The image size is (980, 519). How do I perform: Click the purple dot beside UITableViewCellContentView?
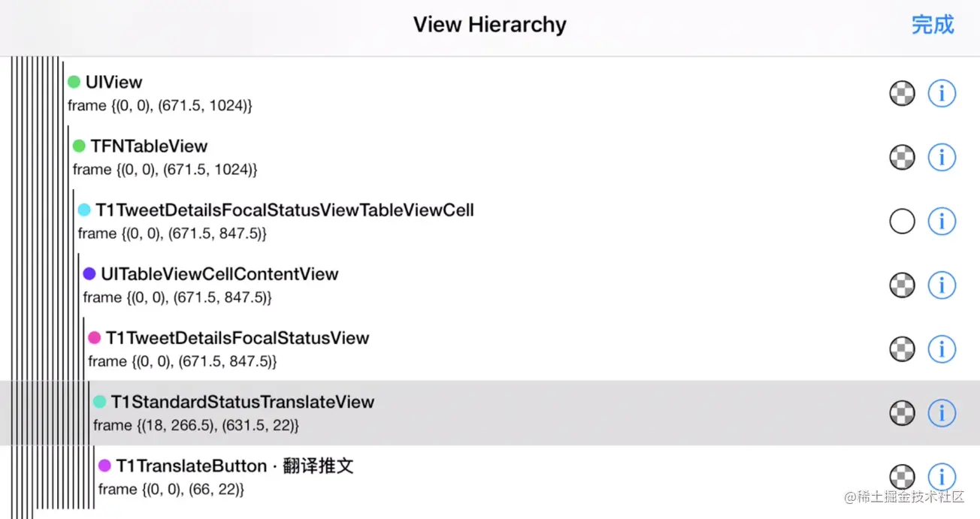point(89,274)
